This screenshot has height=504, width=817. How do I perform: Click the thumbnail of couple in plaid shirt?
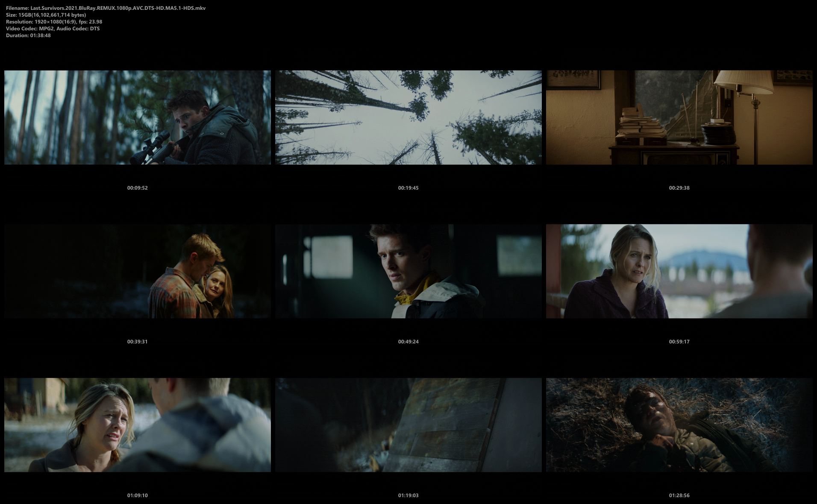137,271
